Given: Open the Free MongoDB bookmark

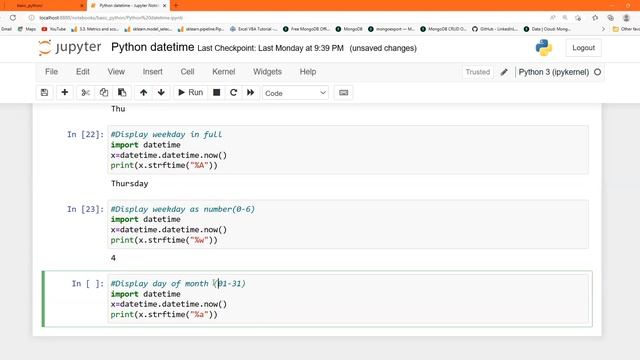Looking at the screenshot, I should (306, 29).
